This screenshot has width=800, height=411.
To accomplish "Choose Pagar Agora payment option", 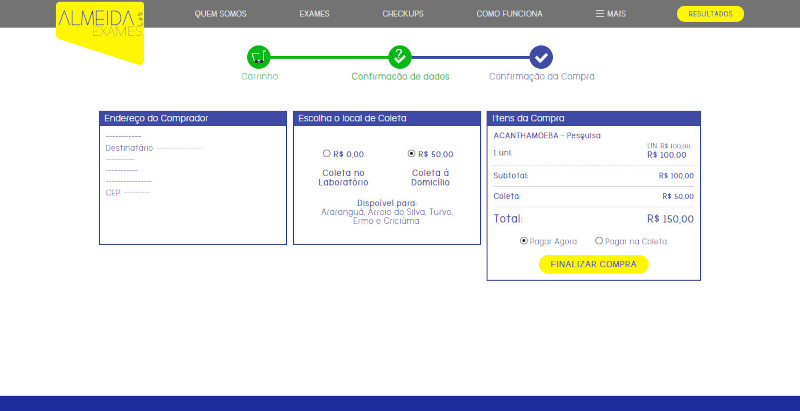I will [x=525, y=241].
